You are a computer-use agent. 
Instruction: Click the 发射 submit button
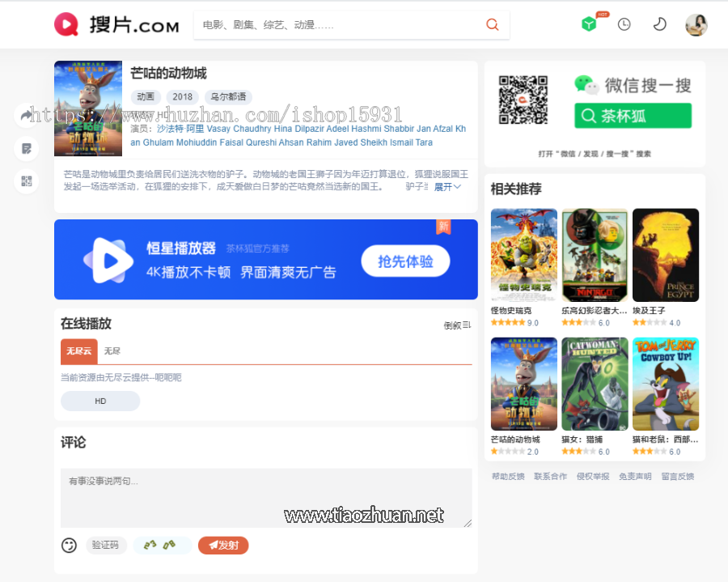223,546
